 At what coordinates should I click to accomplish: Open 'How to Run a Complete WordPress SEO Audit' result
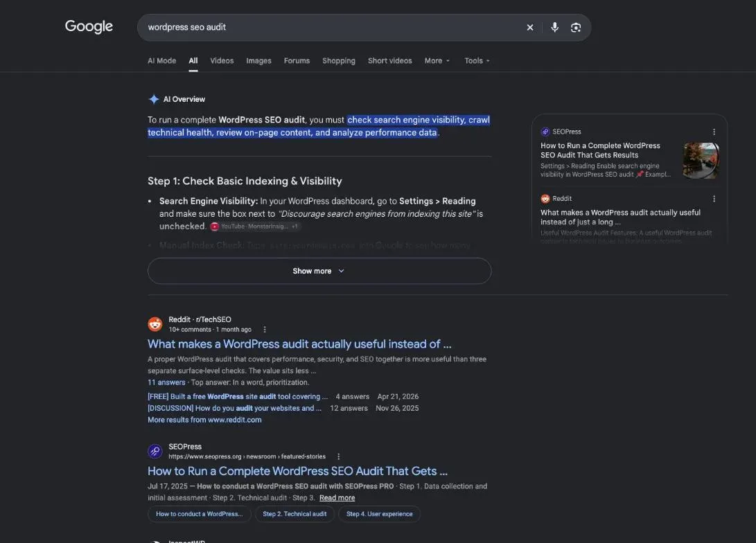(x=297, y=471)
